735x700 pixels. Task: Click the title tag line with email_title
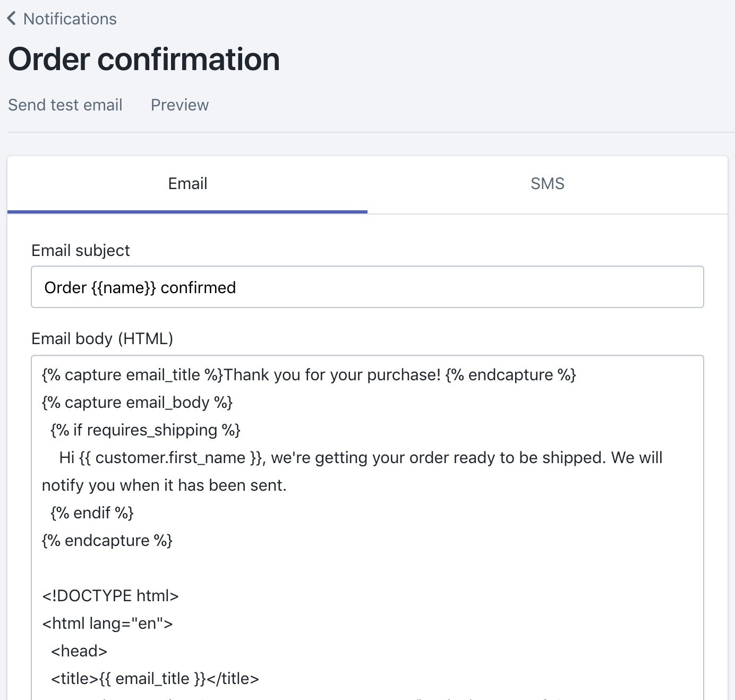pos(155,679)
